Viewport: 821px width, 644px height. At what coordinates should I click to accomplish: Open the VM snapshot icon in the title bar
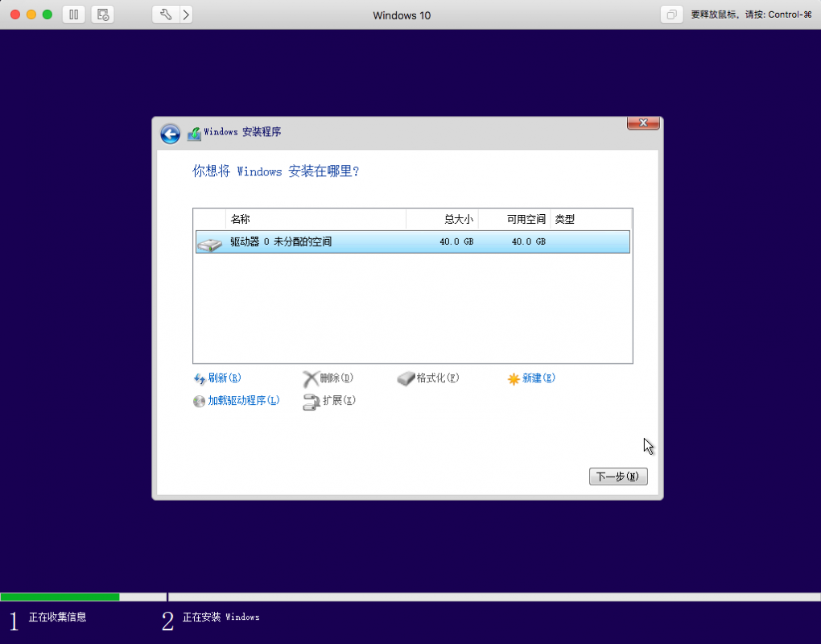(103, 14)
